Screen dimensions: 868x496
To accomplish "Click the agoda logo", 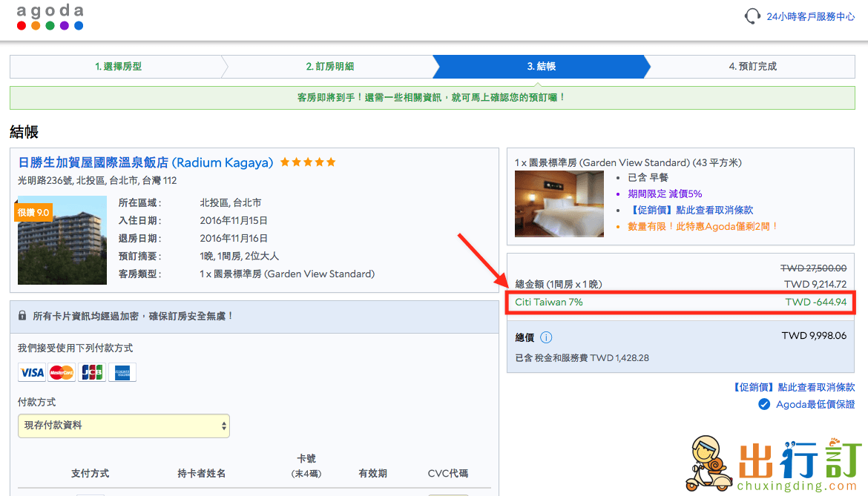I will tap(50, 17).
